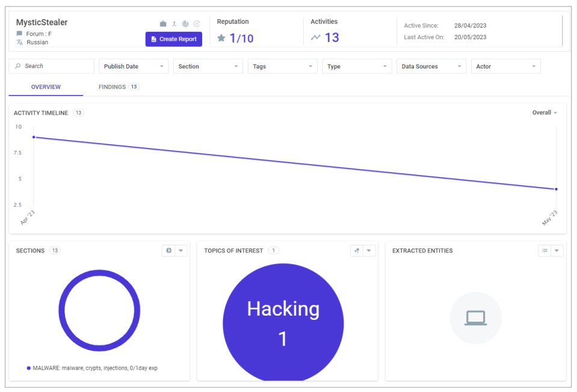Screen dimensions: 577x392
Task: Click the Forum chat bubble icon
Action: coord(19,34)
